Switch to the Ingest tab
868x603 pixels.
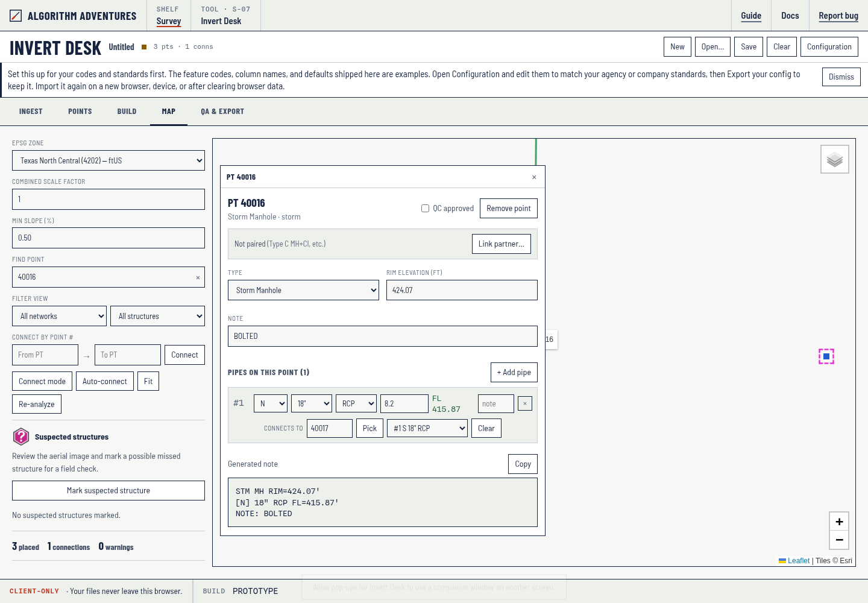point(31,112)
